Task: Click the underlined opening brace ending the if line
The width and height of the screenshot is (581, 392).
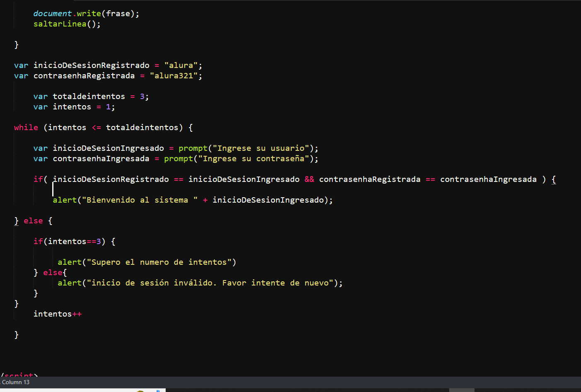Action: pyautogui.click(x=554, y=179)
